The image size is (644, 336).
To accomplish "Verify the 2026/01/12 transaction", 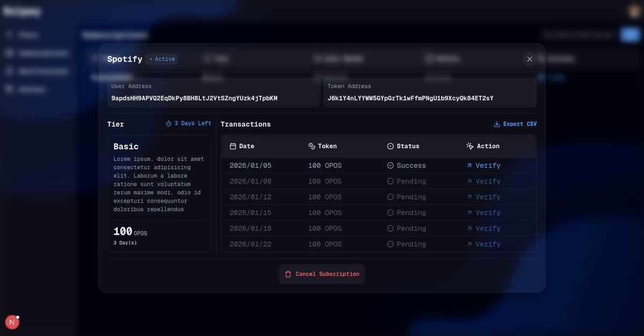I will point(483,197).
